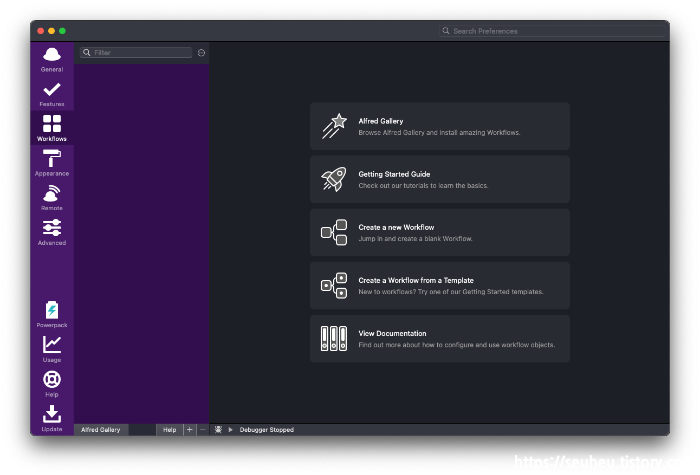Click 'Find out more about how to configure' text

(457, 345)
